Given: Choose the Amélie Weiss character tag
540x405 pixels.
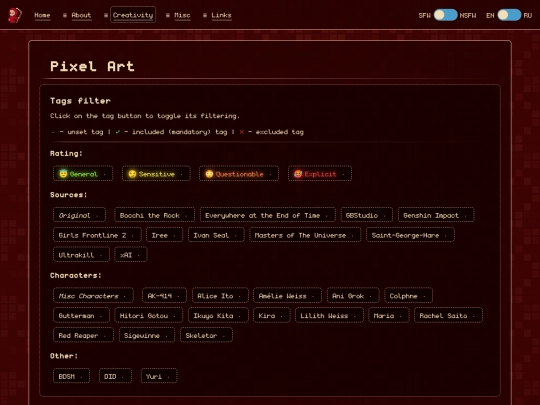Looking at the screenshot, I should [x=287, y=295].
